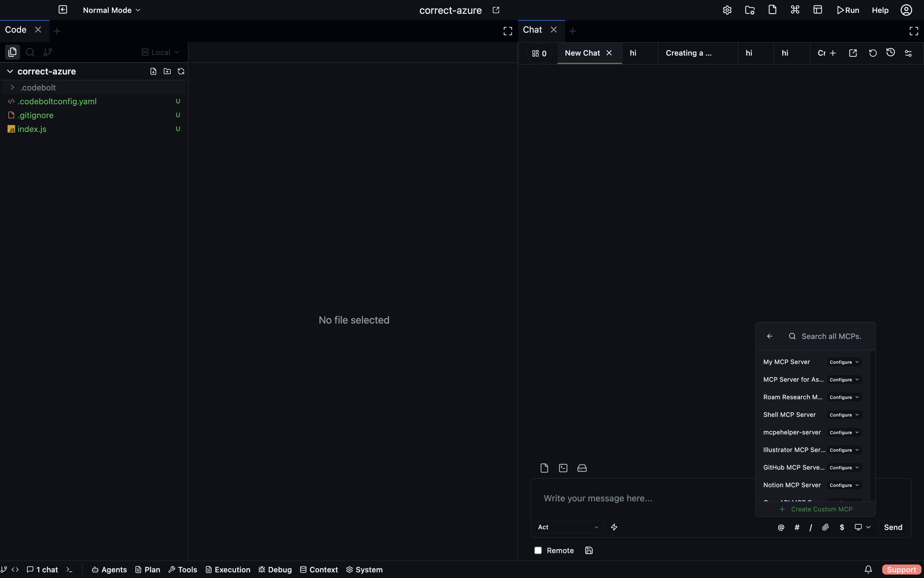The width and height of the screenshot is (924, 578).
Task: Open the terminal icon above the message box
Action: click(562, 467)
